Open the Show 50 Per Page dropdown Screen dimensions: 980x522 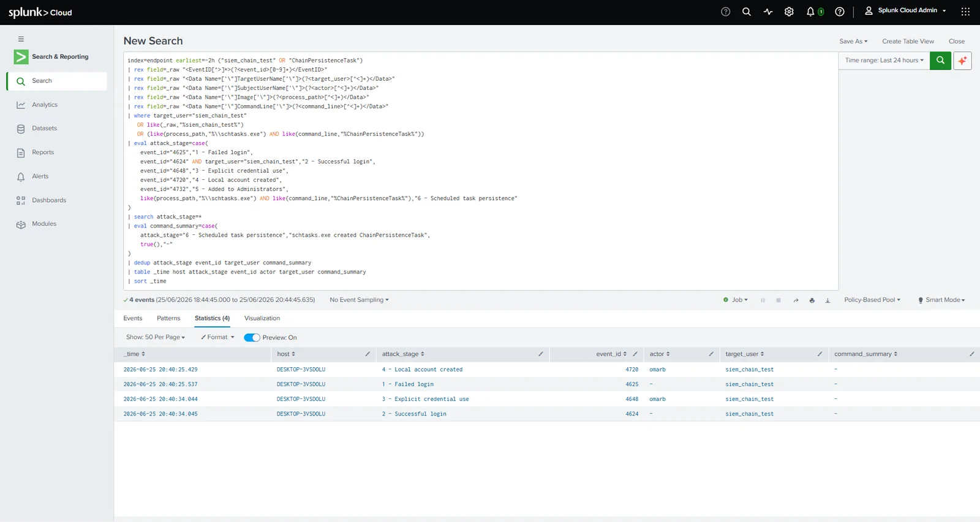(155, 337)
